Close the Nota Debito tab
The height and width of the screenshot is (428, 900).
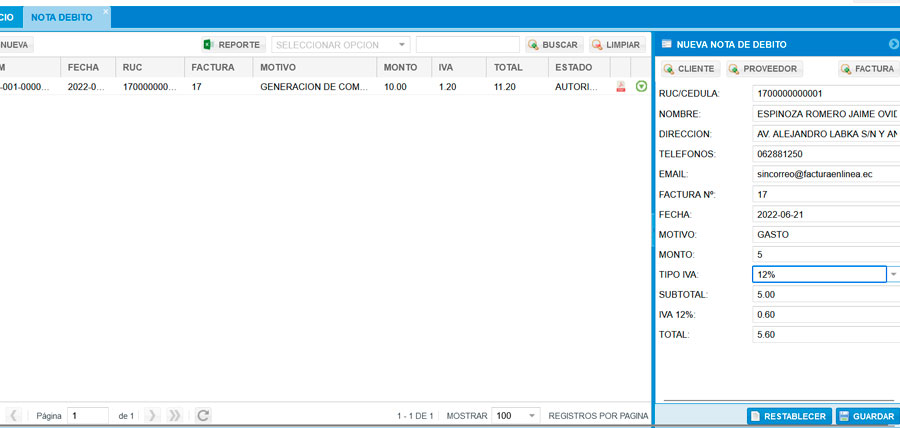(107, 11)
